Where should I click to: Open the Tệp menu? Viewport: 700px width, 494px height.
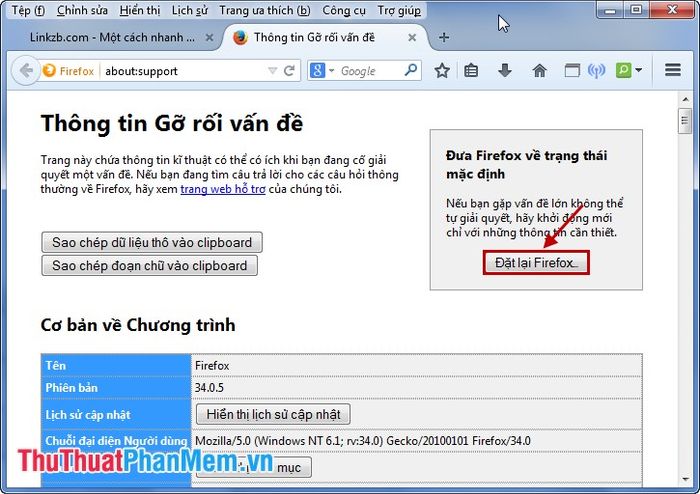click(x=28, y=10)
